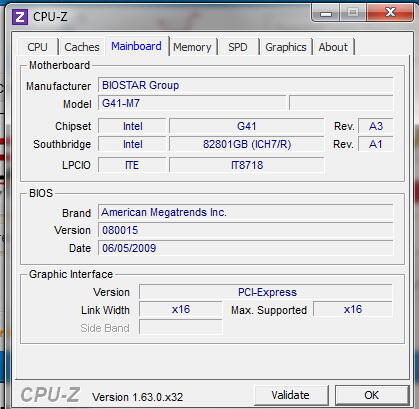Screen dimensions: 419x409
Task: Click the IT8718 LPCIO field
Action: click(x=246, y=165)
